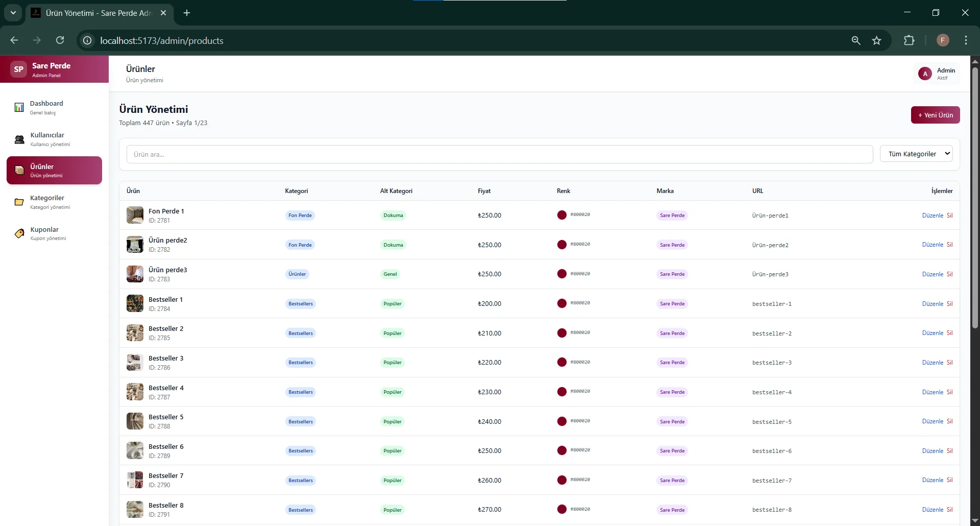Reload the page with the refresh icon
Viewport: 980px width, 526px height.
[x=60, y=40]
